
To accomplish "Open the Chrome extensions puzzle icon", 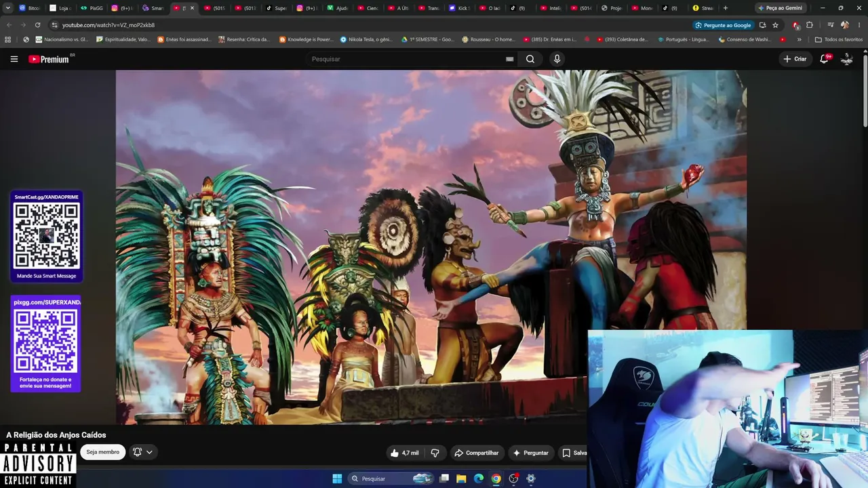I will (810, 25).
